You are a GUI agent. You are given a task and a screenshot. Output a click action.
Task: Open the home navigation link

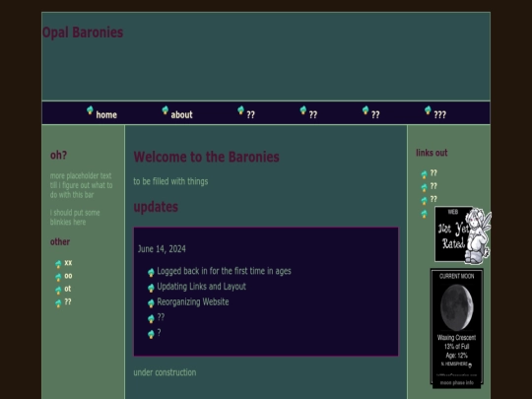tap(106, 115)
